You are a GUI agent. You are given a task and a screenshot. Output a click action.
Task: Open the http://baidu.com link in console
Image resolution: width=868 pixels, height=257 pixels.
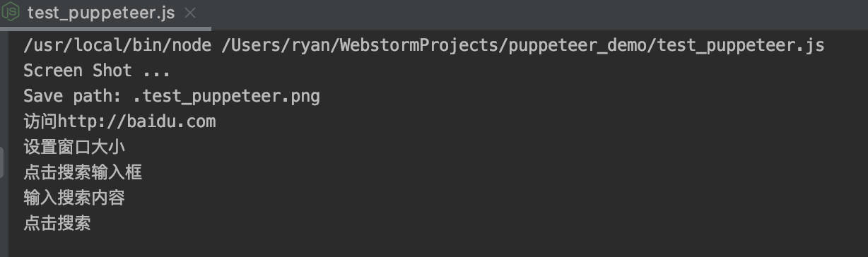click(x=137, y=121)
